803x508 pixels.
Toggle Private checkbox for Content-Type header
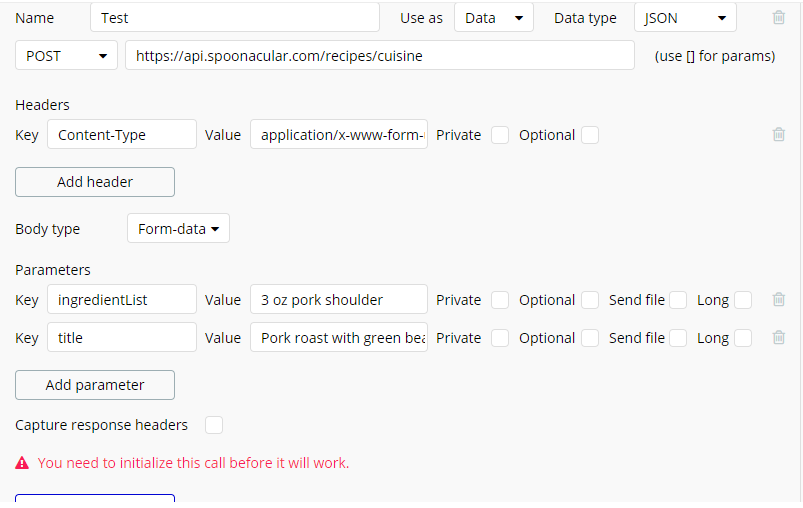click(500, 135)
